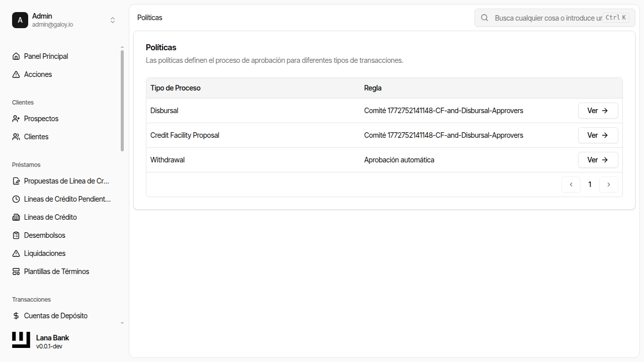Open Plantillas de Términos in sidebar
Viewport: 644px width, 362px height.
(56, 271)
